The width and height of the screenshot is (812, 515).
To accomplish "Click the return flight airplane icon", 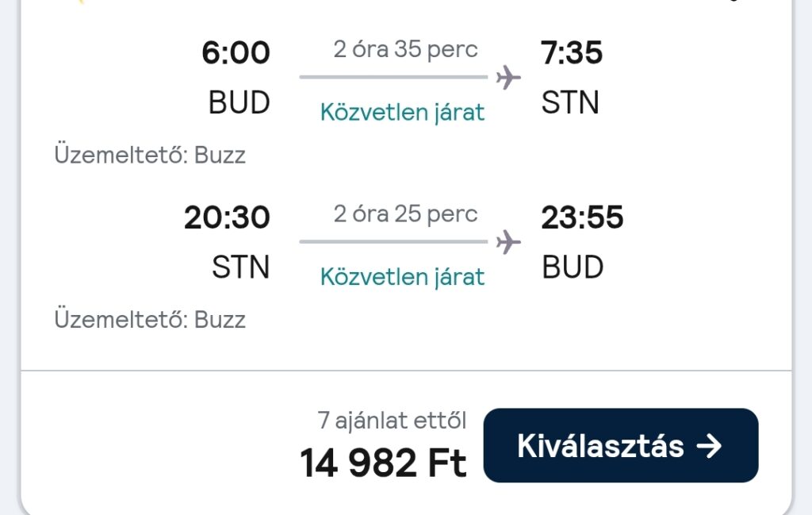I will coord(508,242).
